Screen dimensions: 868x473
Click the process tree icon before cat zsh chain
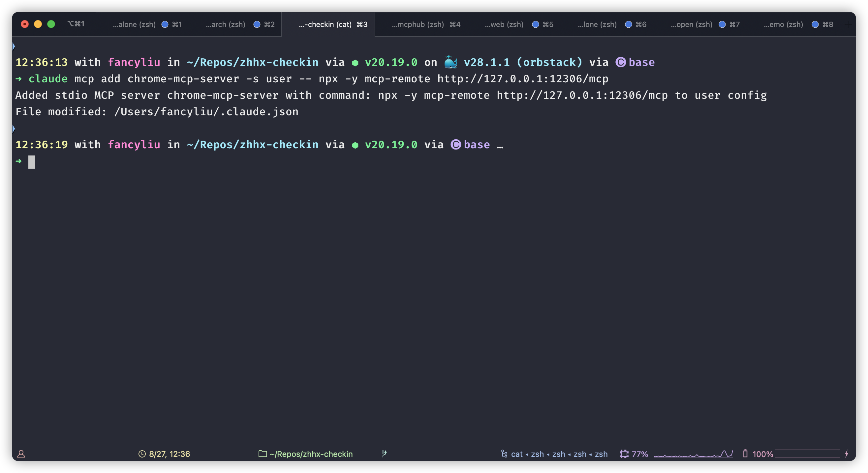click(x=504, y=454)
